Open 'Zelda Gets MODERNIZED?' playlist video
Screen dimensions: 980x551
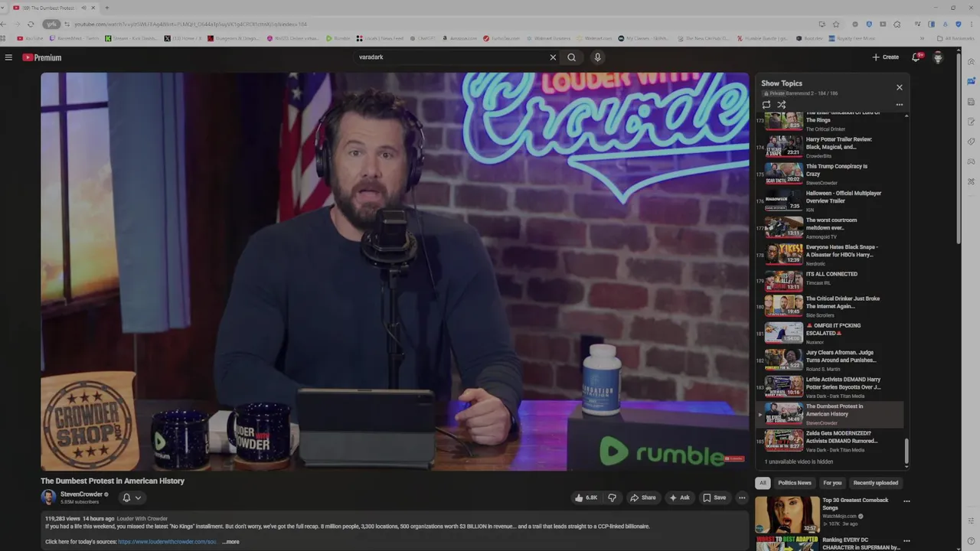pos(830,441)
